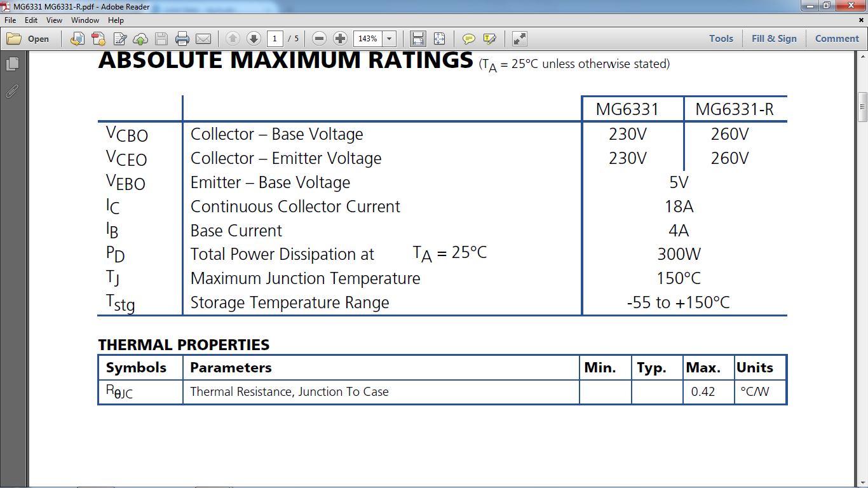This screenshot has height=488, width=868.
Task: Go to previous page arrow
Action: pos(233,39)
